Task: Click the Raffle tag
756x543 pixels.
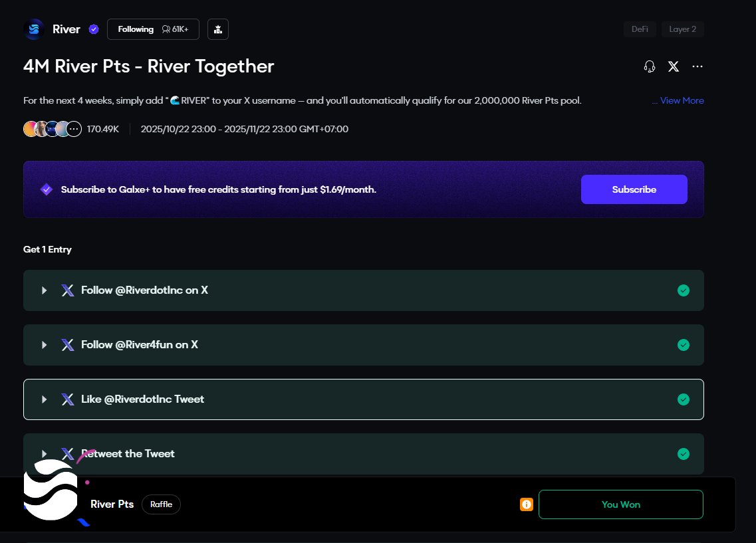Action: coord(161,504)
